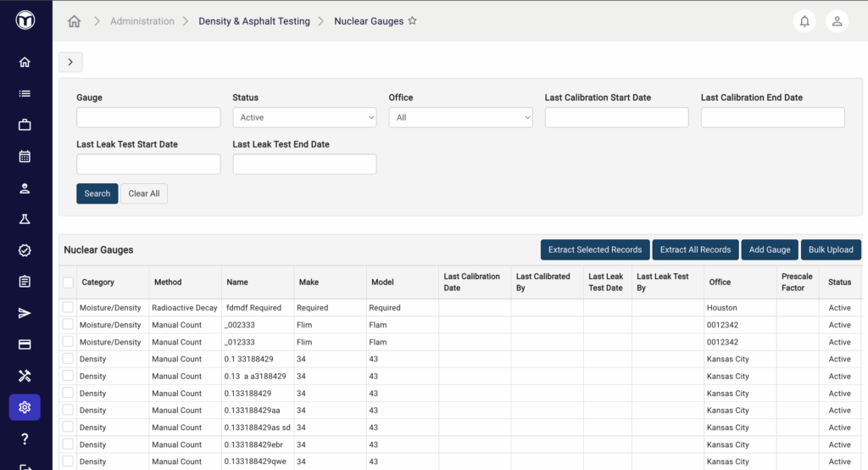
Task: Click Extract All Records
Action: point(695,250)
